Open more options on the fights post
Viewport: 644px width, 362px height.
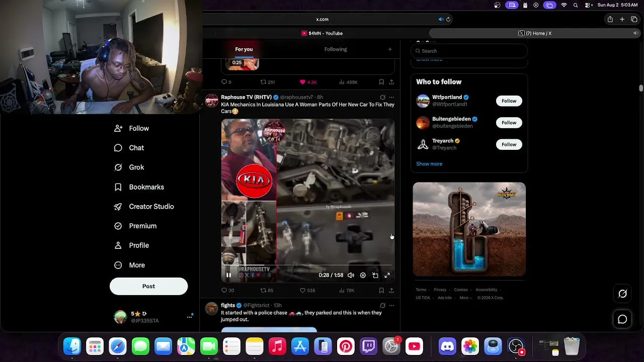click(391, 305)
